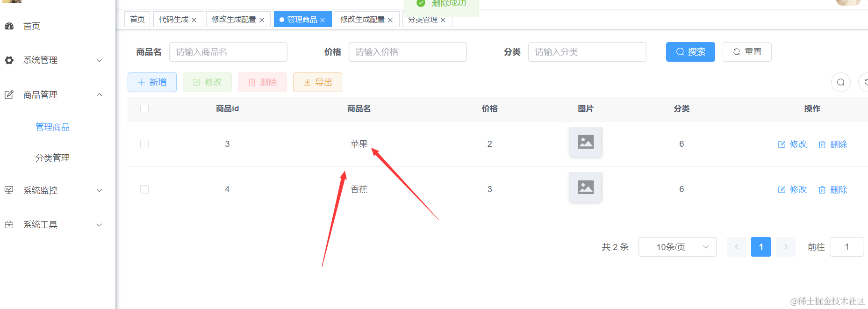The height and width of the screenshot is (309, 868).
Task: Click the 新增 button
Action: (x=152, y=82)
